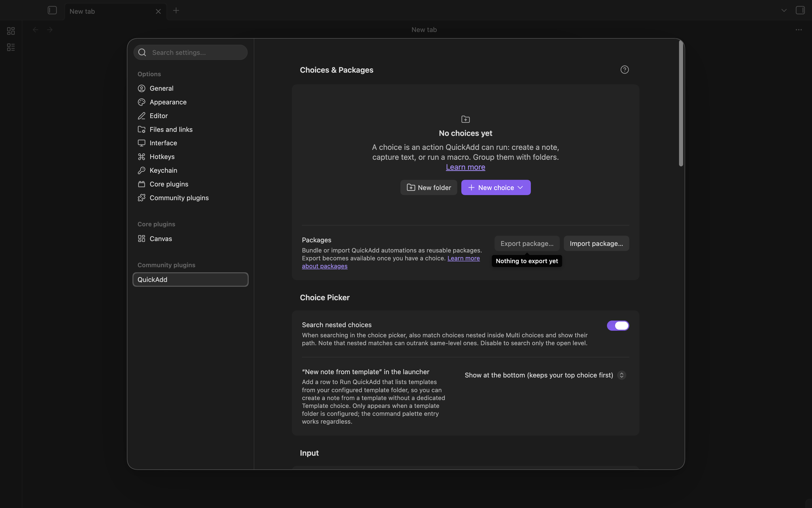Open Learn more about packages link

click(463, 258)
